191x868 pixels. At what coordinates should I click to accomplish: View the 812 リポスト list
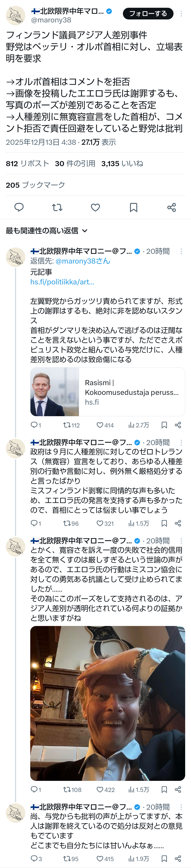[27, 163]
